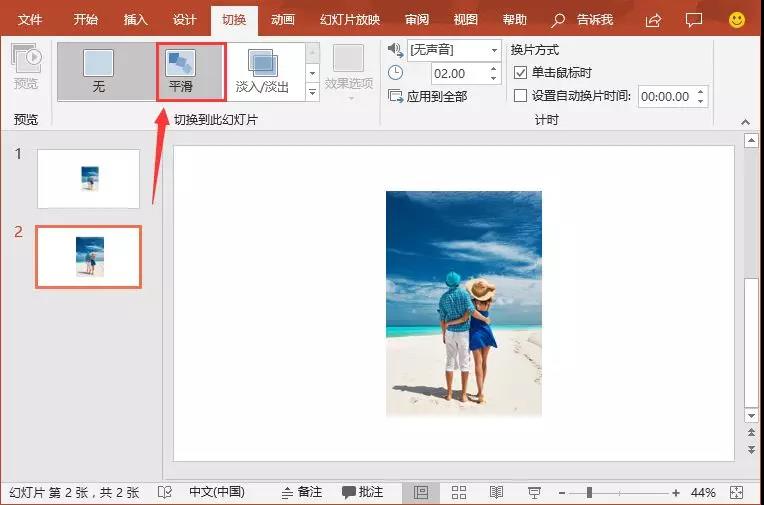Screen dimensions: 764x505
Task: Click auto-advance time field 00:00.00
Action: 666,97
